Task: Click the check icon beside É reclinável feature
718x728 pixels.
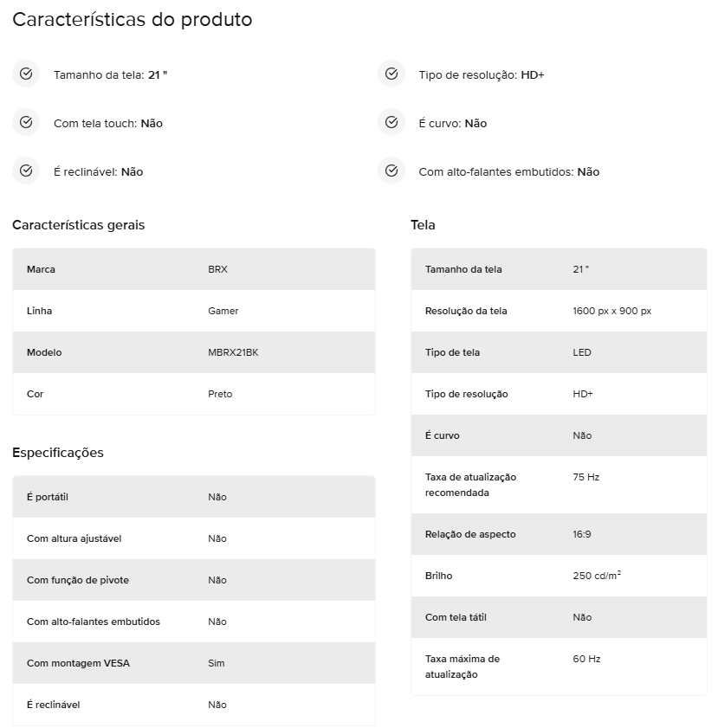Action: click(x=26, y=171)
